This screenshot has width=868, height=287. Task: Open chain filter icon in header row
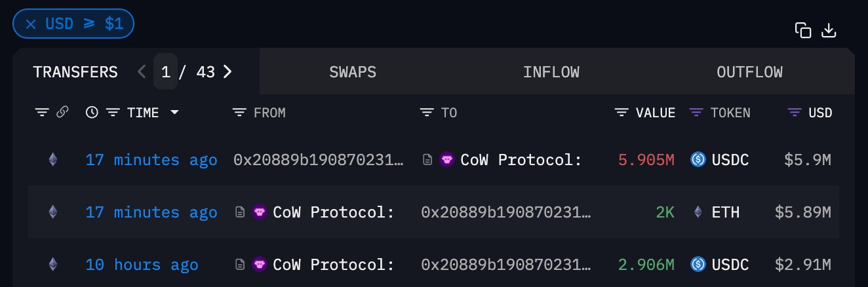click(x=42, y=113)
